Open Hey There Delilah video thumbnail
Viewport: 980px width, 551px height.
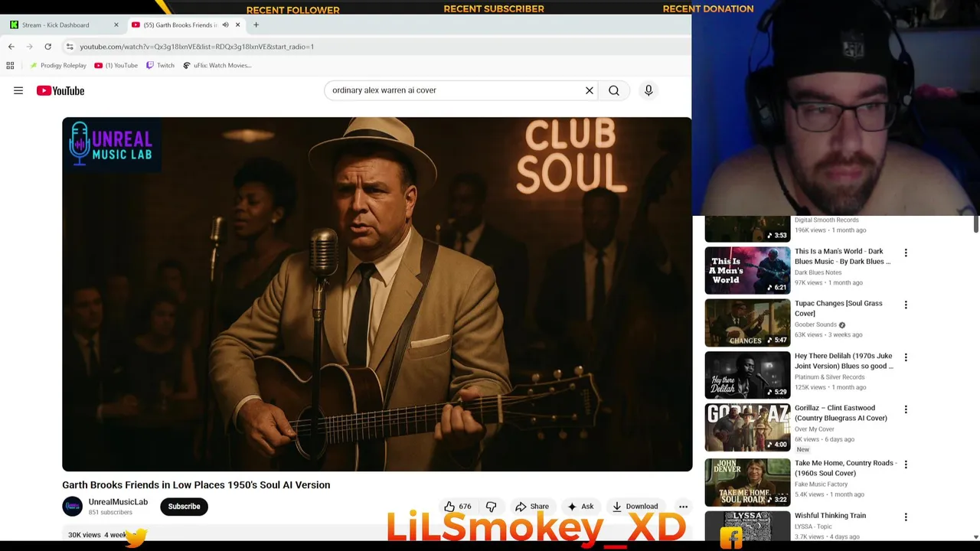(747, 375)
